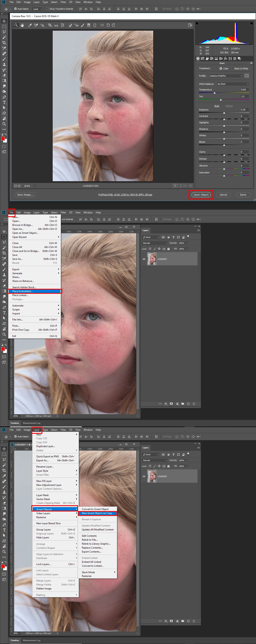The width and height of the screenshot is (256, 644).
Task: Toggle full screen mode icon in Camera Raw
Action: [x=190, y=25]
